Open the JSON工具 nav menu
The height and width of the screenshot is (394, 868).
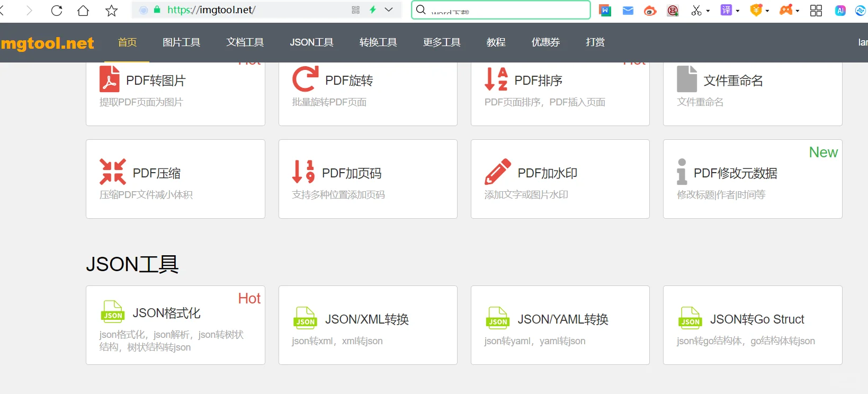[x=311, y=42]
